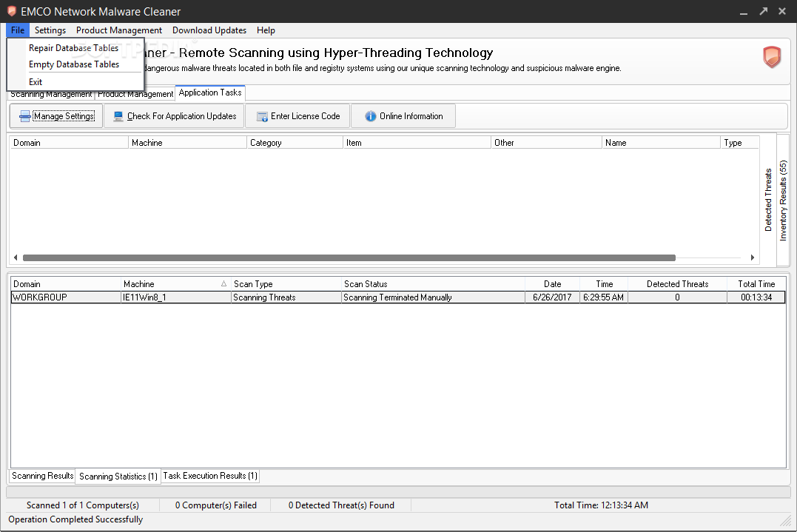The image size is (797, 532).
Task: Click the Domain header in statistics table
Action: (66, 283)
